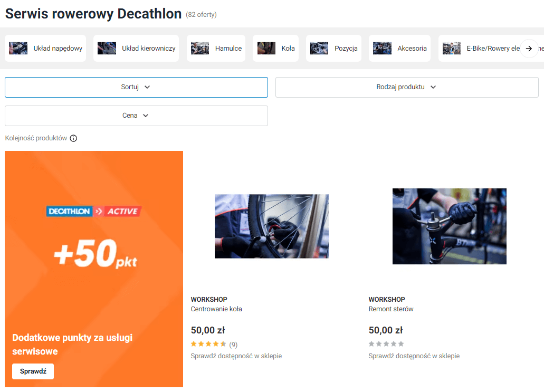Click the Centrowanie koła wheel thumbnail

[271, 226]
